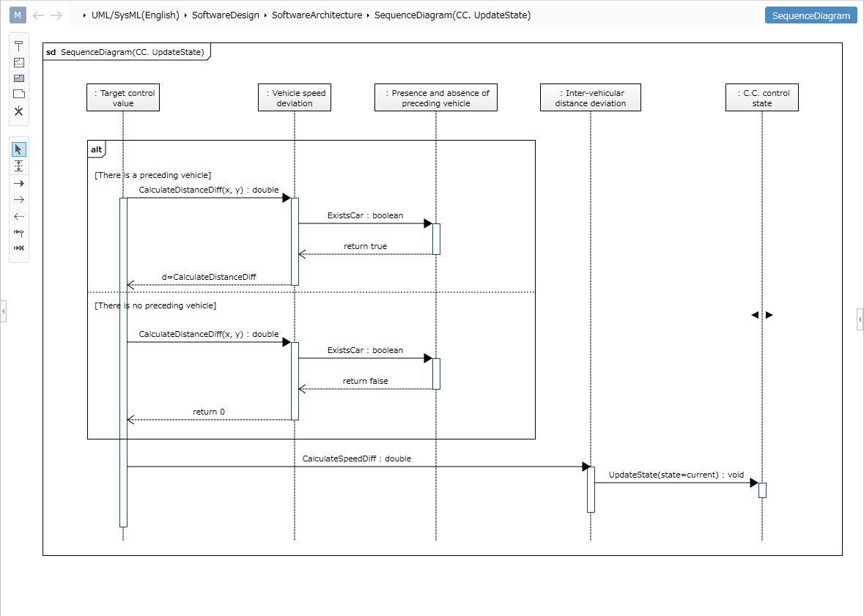Click the left-pointing handle on C.C. lifeline

755,315
